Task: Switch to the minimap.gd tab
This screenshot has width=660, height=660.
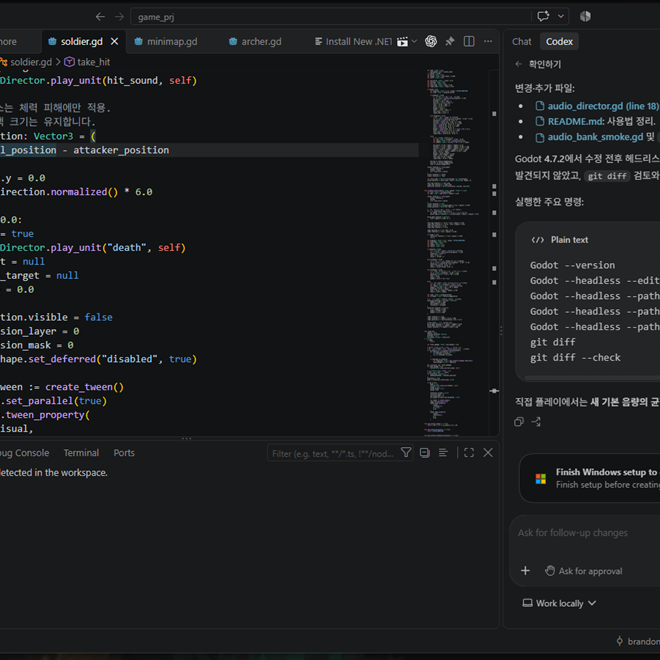Action: click(172, 42)
